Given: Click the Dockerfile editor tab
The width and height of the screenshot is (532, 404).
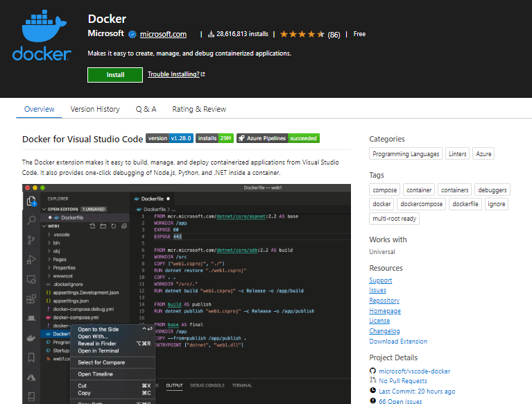Looking at the screenshot, I should click(x=152, y=199).
